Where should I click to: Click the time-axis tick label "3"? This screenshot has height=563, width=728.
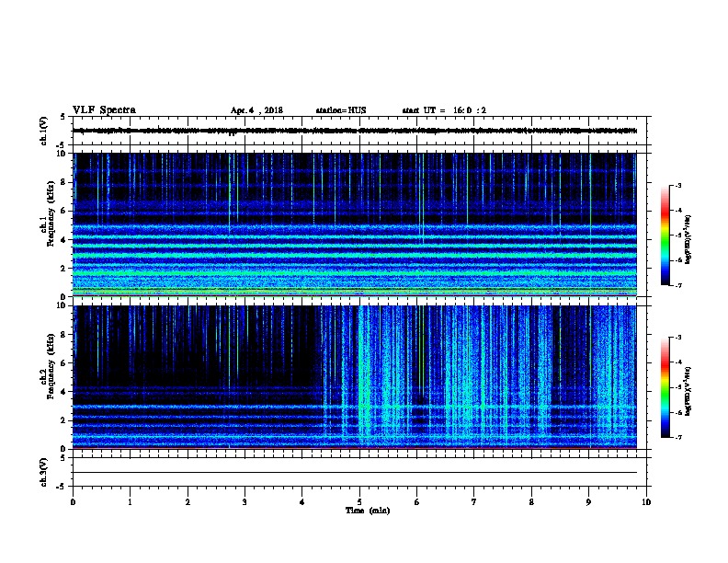coord(245,502)
